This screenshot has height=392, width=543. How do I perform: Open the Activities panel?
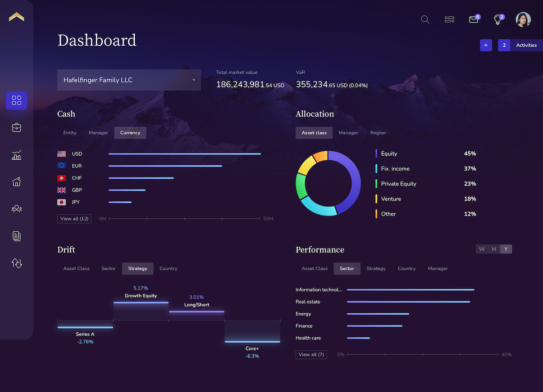click(526, 45)
